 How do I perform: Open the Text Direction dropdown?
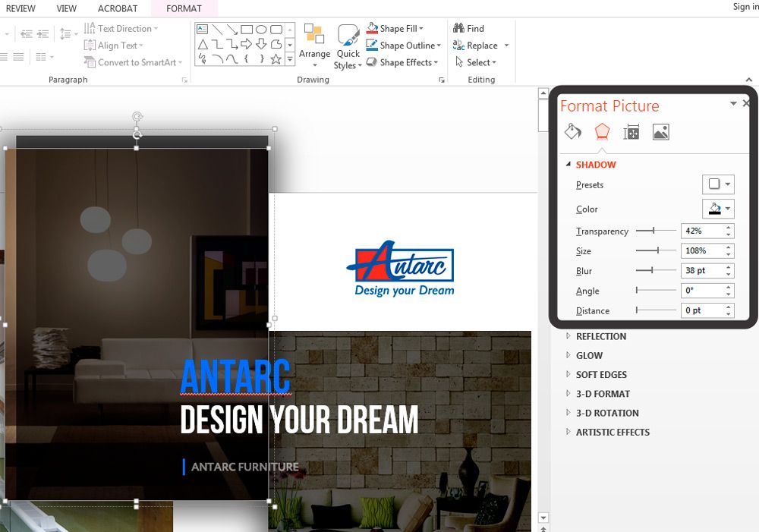coord(121,29)
